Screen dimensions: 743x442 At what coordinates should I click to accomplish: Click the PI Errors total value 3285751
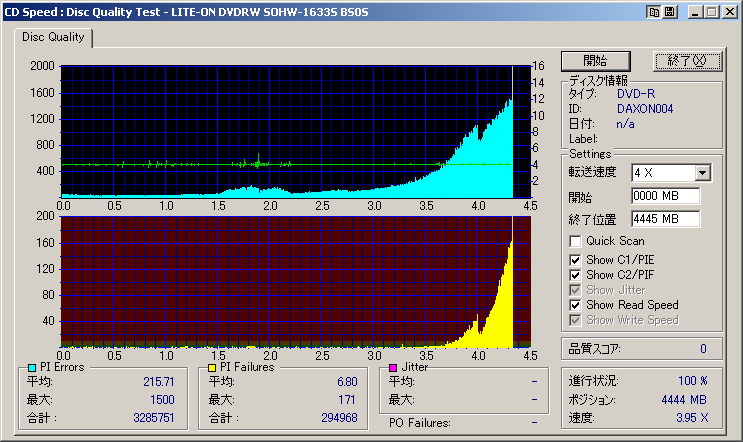click(154, 418)
